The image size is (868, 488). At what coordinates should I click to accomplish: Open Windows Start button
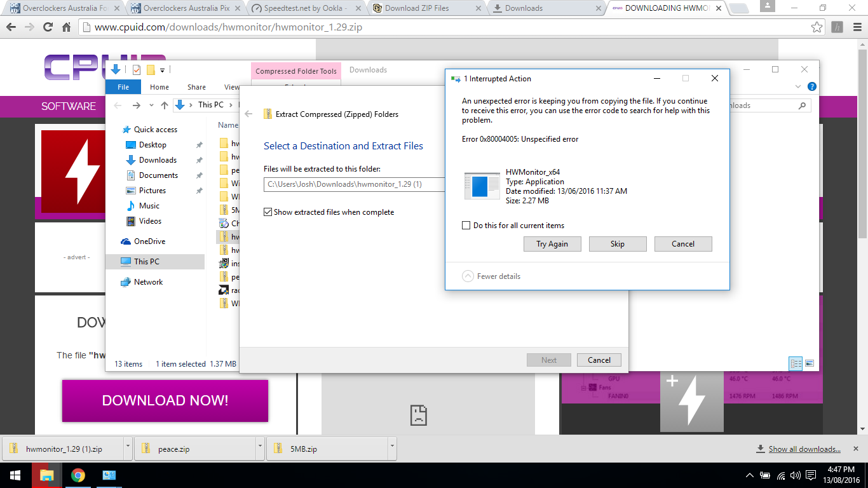15,475
